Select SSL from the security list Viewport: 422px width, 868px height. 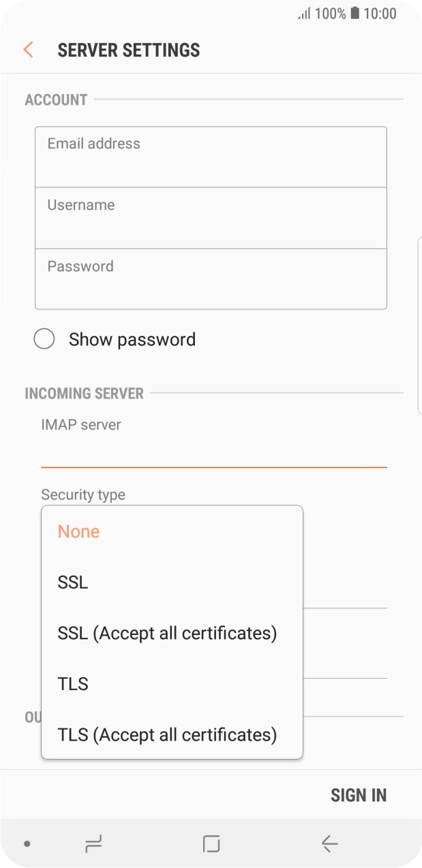click(x=72, y=582)
